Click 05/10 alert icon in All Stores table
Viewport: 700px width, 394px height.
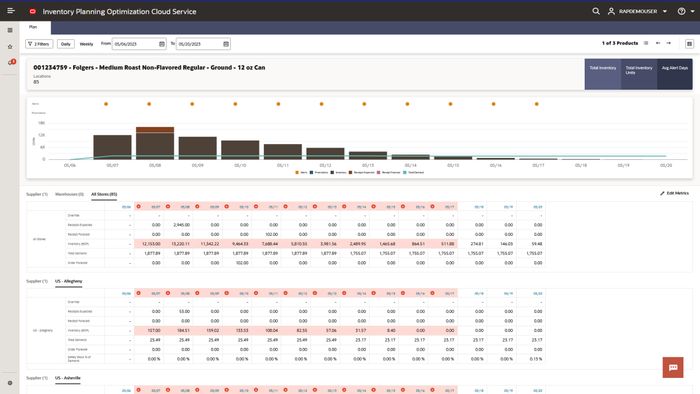coord(226,207)
